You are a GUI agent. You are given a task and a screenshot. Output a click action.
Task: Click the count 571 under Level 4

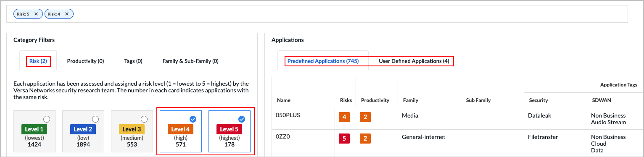181,144
